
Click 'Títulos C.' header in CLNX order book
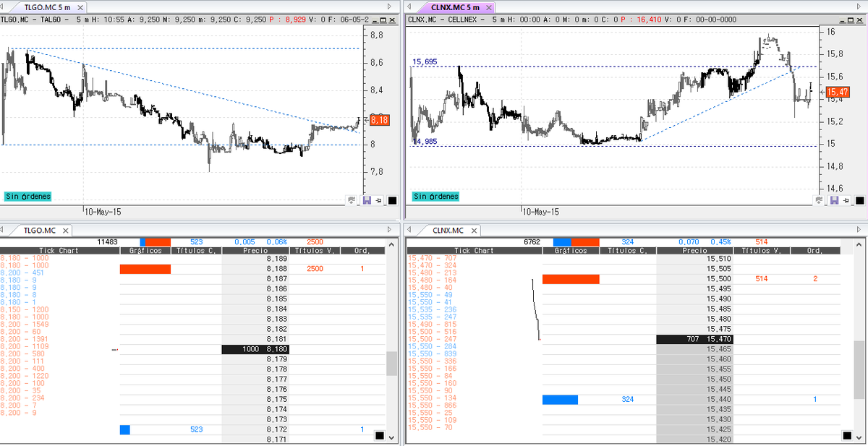627,251
